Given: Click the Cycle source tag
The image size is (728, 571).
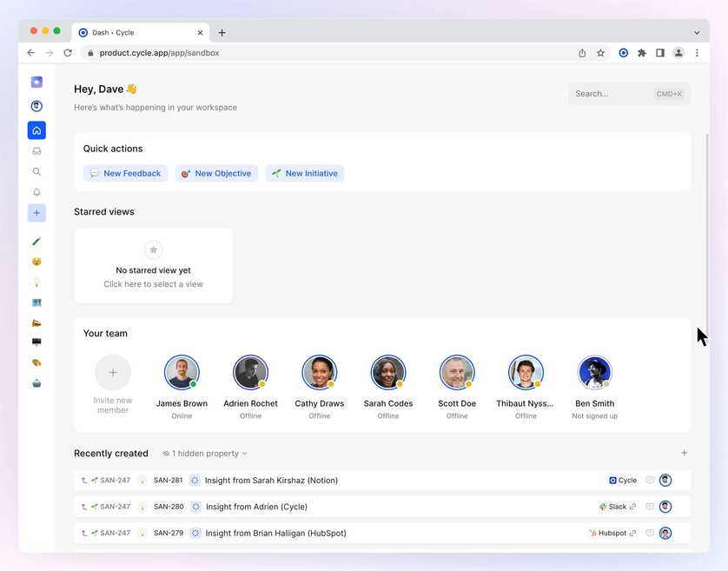Looking at the screenshot, I should point(623,481).
